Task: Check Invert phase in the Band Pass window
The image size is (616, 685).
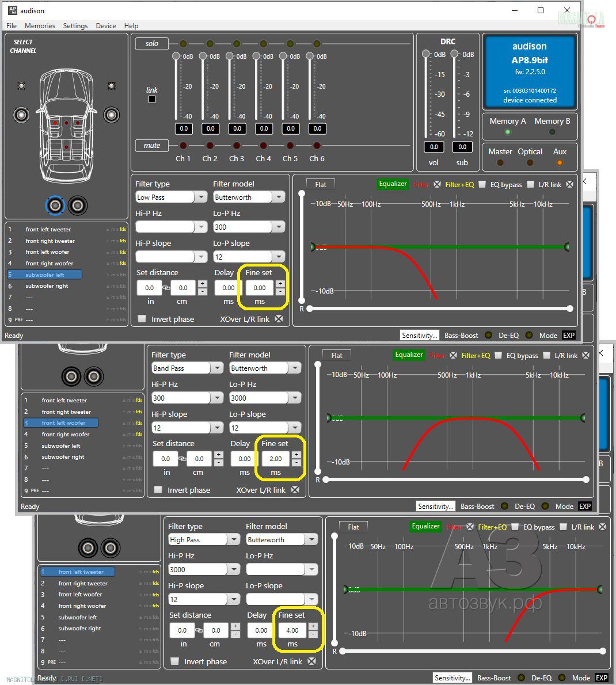Action: 158,490
